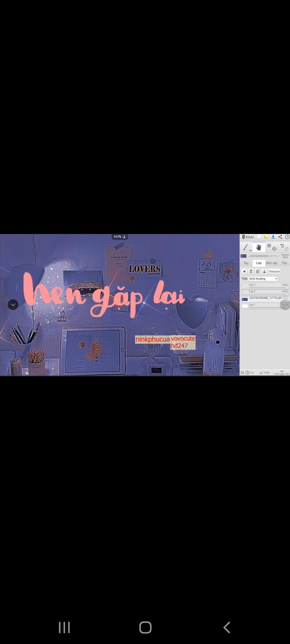Switch to the Lớp tab

coord(259,263)
